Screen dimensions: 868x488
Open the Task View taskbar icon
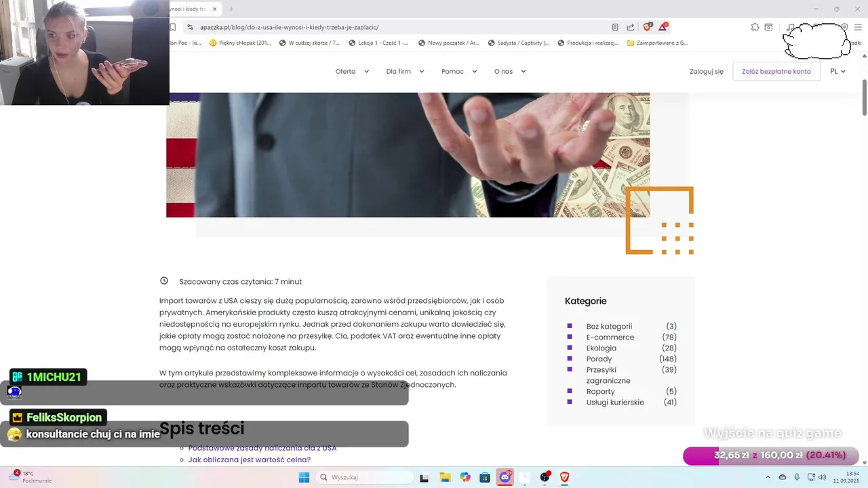(x=425, y=477)
